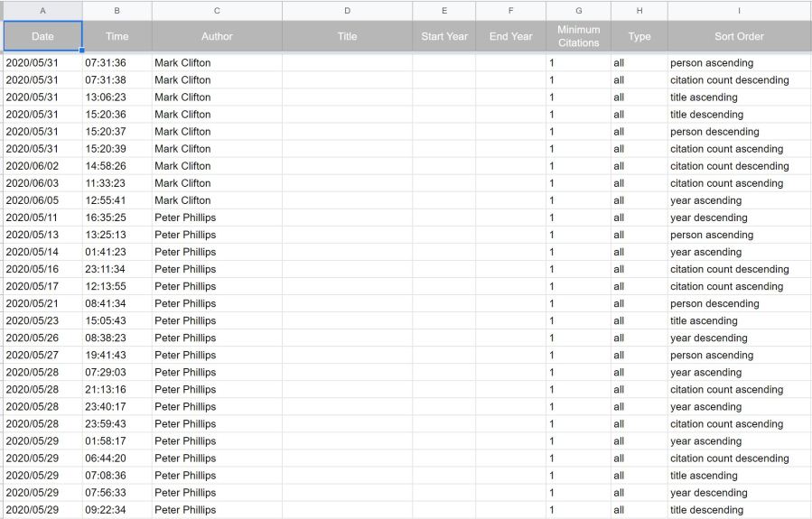812x519 pixels.
Task: Click the Date header cell
Action: pos(42,36)
